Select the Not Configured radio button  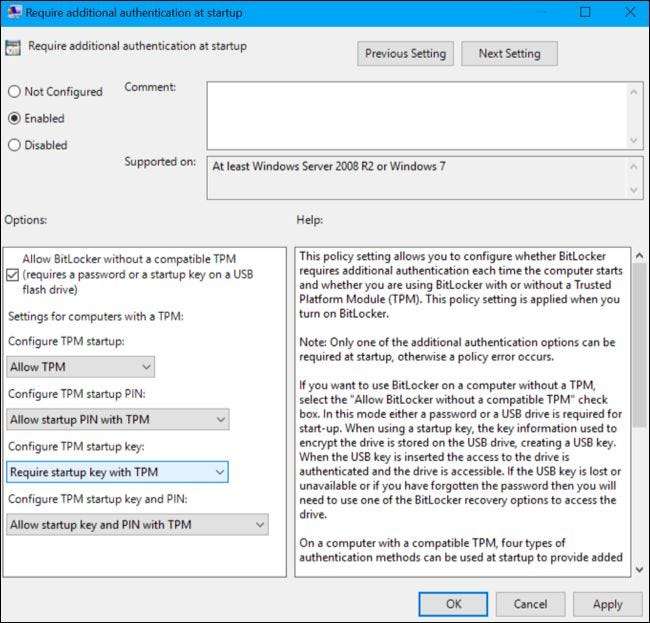click(14, 92)
